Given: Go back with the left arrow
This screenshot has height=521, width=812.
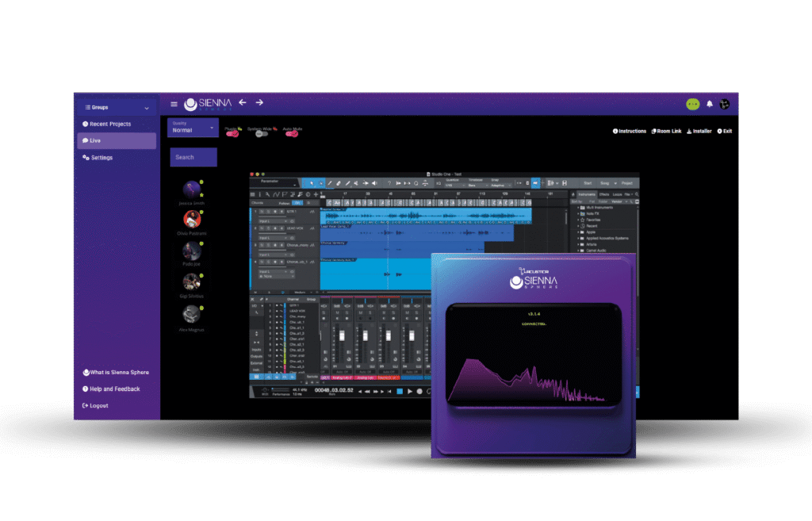Looking at the screenshot, I should 243,102.
